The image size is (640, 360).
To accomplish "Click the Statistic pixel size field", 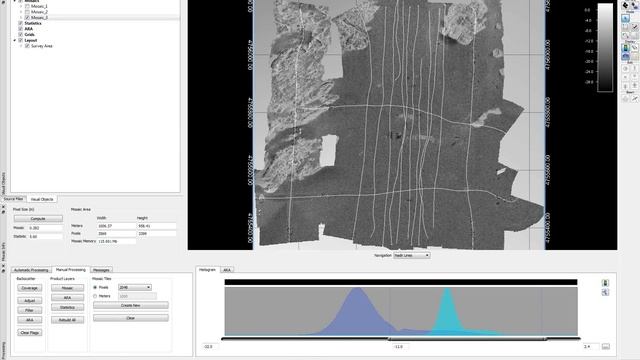I will (45, 236).
